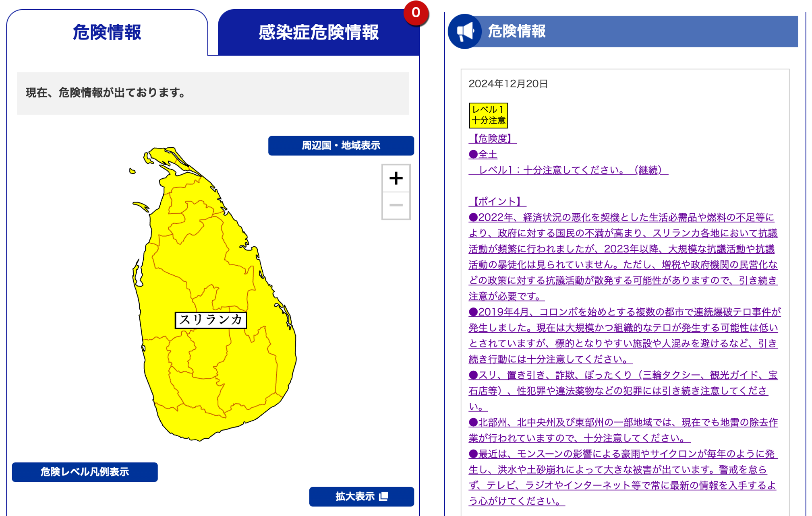Click the link about 2019 Colombo terror attacks
Viewport: 812px width, 516px height.
[x=624, y=312]
